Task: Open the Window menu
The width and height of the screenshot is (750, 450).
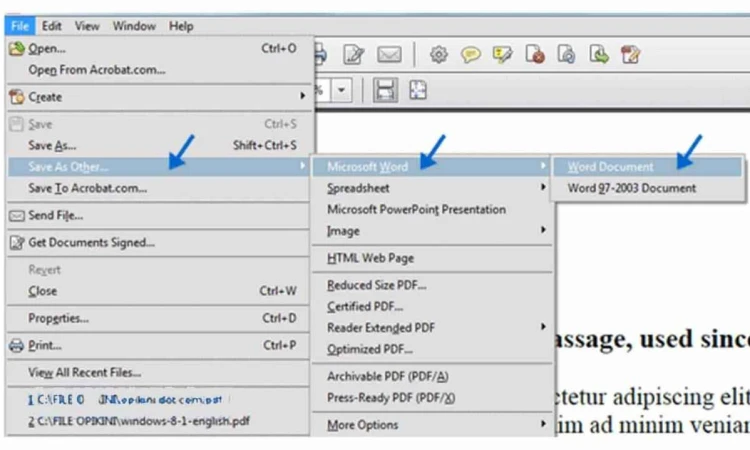Action: [x=134, y=26]
